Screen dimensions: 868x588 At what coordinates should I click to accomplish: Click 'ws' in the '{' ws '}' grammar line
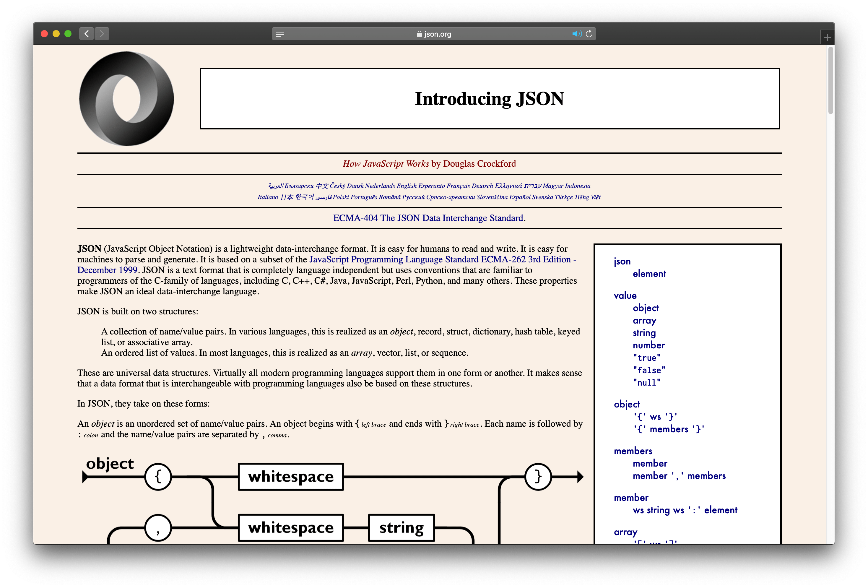(x=655, y=417)
